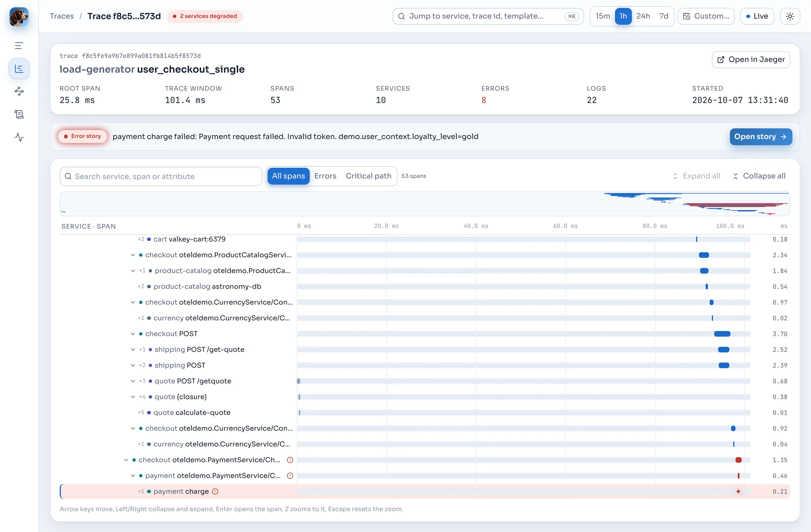This screenshot has width=811, height=532.
Task: Click error icon on payment PaymentService/C... row
Action: 290,475
